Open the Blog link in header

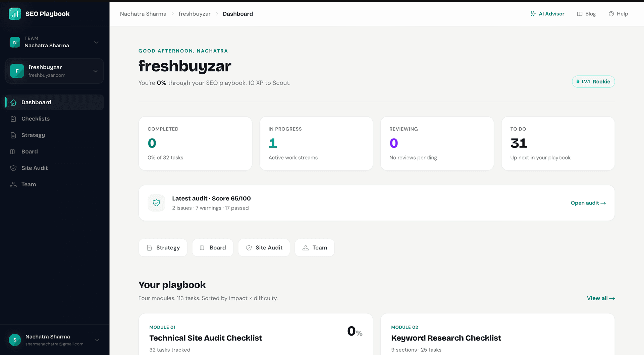pyautogui.click(x=586, y=14)
